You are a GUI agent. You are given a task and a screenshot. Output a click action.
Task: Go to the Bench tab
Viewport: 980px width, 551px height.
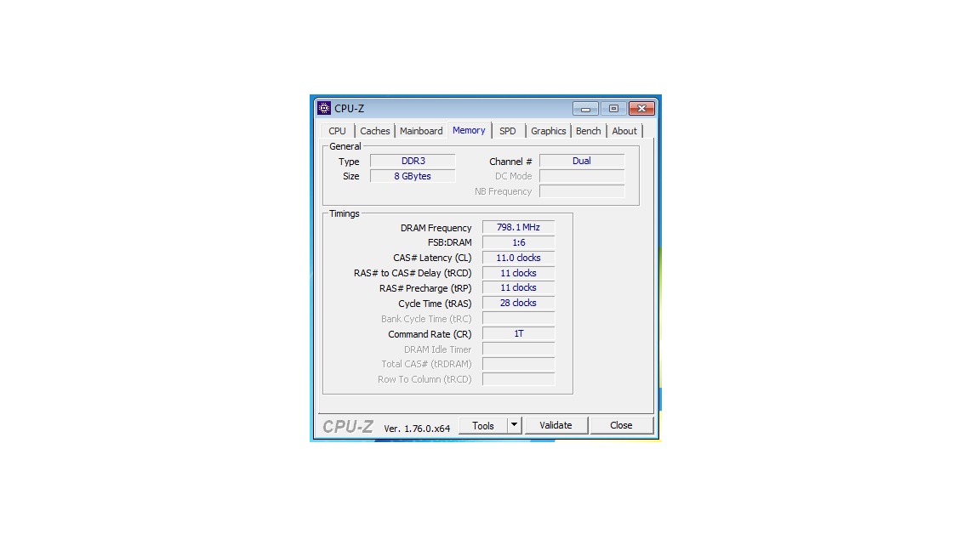[588, 131]
